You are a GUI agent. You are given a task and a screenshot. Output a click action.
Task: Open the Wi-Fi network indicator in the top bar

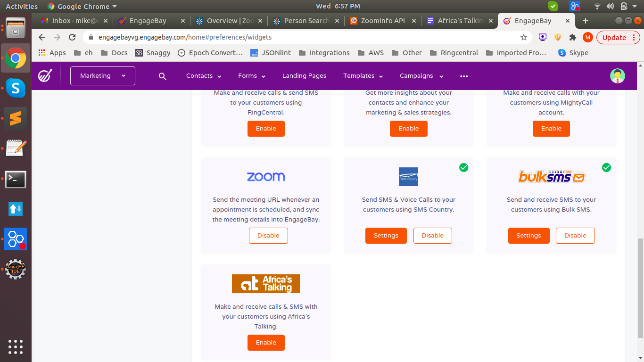click(597, 6)
